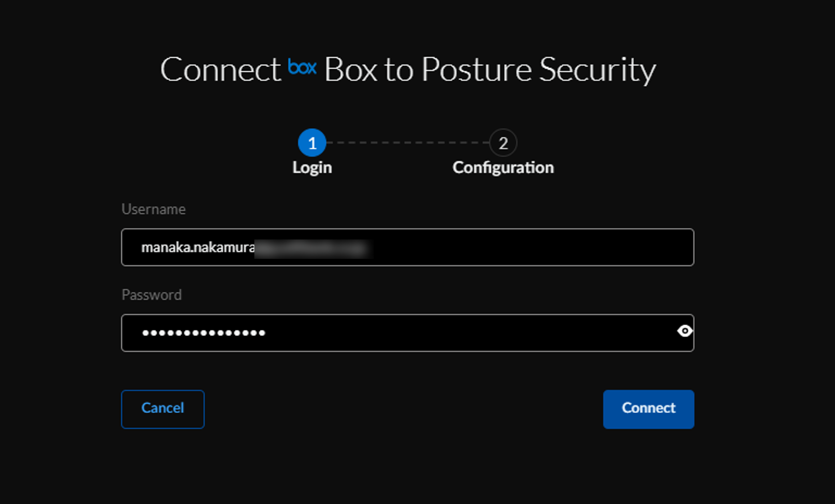Focus the Password input field

[408, 333]
